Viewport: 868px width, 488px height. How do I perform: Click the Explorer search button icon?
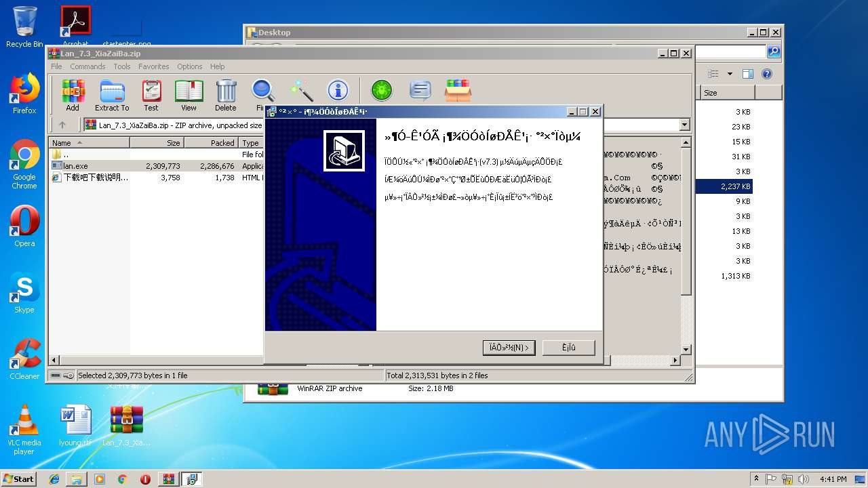774,52
